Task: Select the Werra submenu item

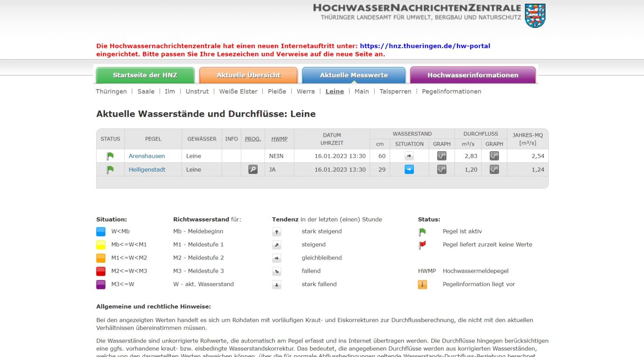Action: point(306,91)
